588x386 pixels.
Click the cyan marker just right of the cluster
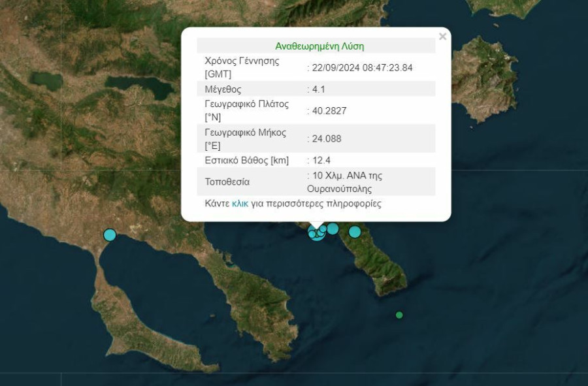333,229
